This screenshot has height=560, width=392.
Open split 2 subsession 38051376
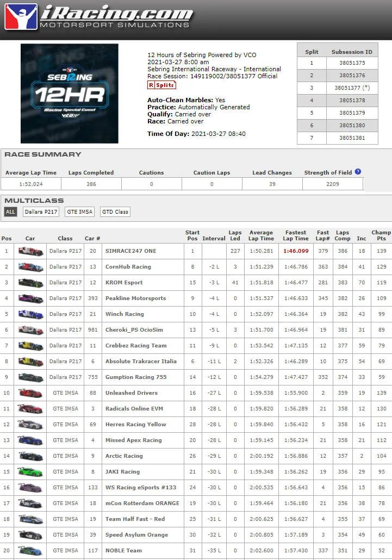pyautogui.click(x=352, y=76)
